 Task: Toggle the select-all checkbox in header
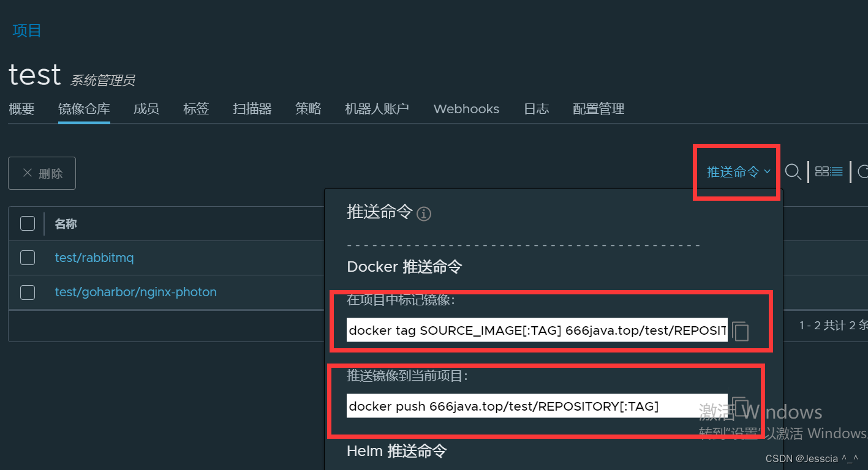pyautogui.click(x=28, y=223)
